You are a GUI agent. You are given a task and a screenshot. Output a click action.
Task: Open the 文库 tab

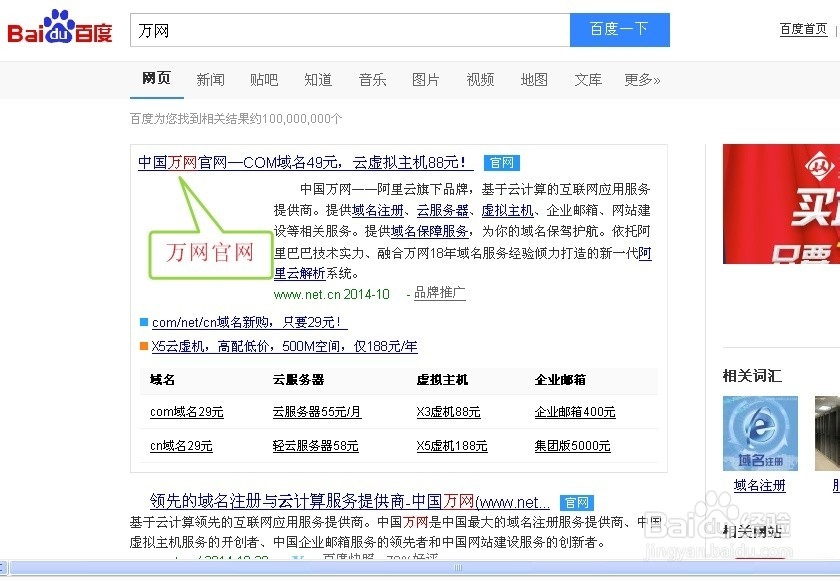tap(588, 80)
